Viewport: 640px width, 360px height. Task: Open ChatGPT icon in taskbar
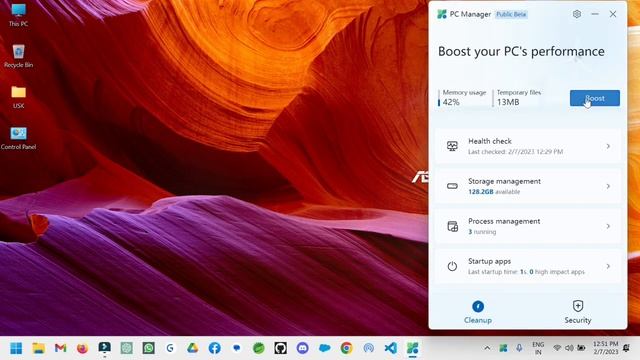[x=127, y=348]
